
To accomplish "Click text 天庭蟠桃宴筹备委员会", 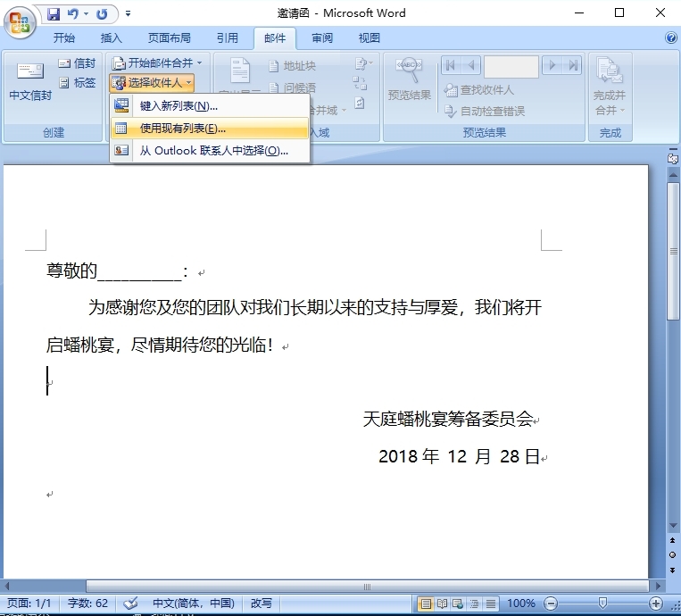I will 448,420.
